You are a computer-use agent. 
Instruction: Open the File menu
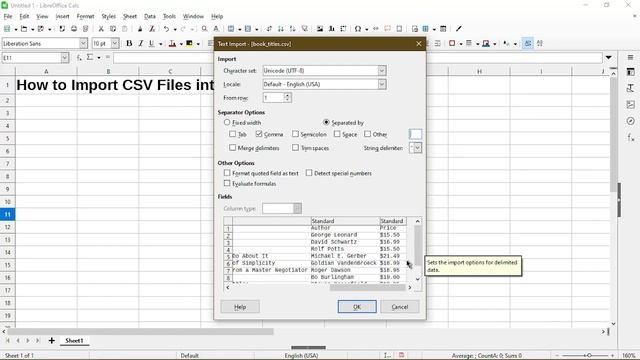[x=8, y=16]
